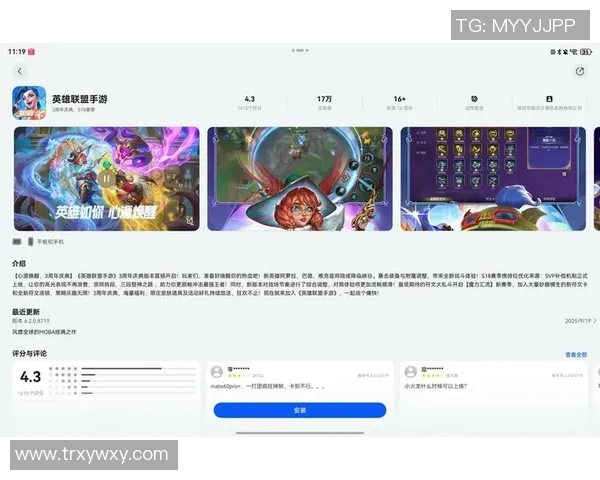The image size is (600, 480).
Task: Select the phone device icon under the screenshots
Action: tap(31, 242)
